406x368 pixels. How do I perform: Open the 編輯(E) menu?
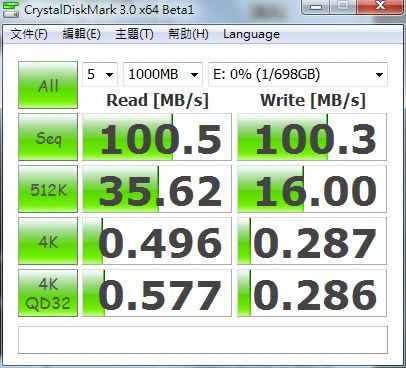click(x=82, y=34)
